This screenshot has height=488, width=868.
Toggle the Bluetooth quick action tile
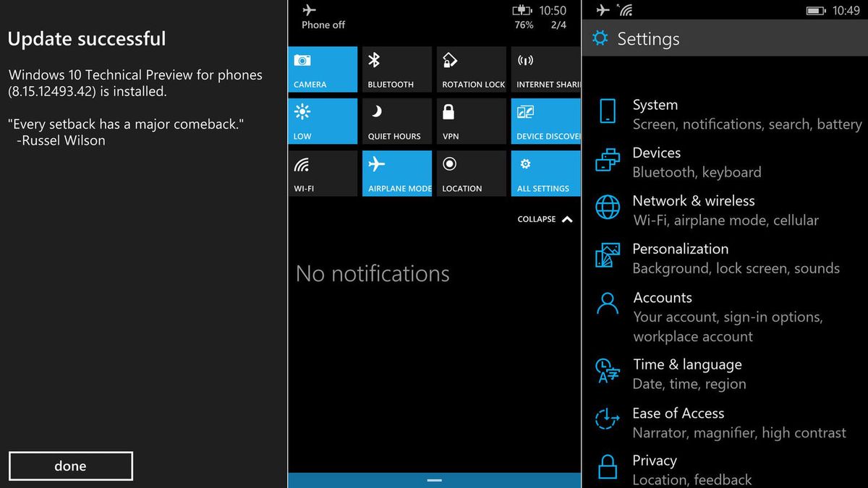397,69
